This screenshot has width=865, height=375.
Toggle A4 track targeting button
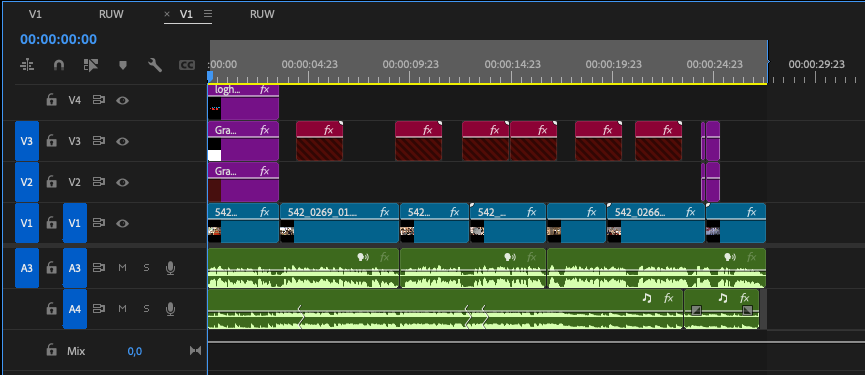74,309
